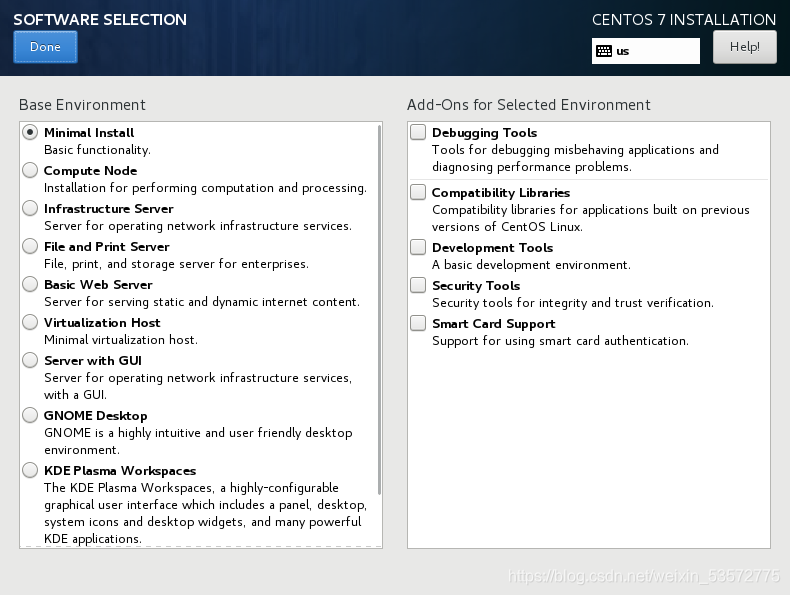Image resolution: width=790 pixels, height=595 pixels.
Task: Click the 'Smart Card Support' label
Action: tap(493, 323)
